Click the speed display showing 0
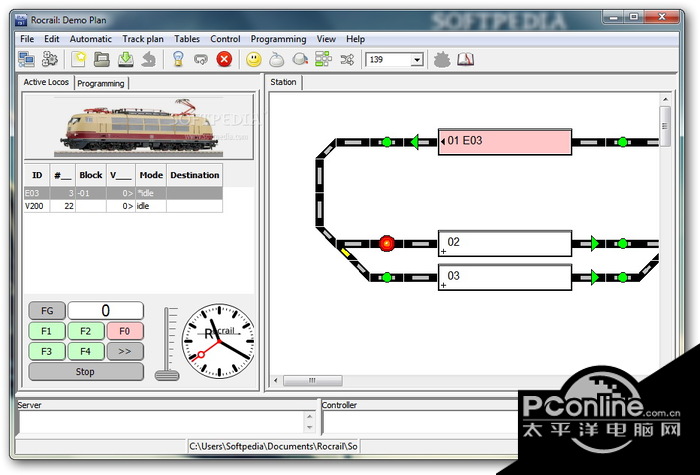This screenshot has height=475, width=700. (105, 311)
